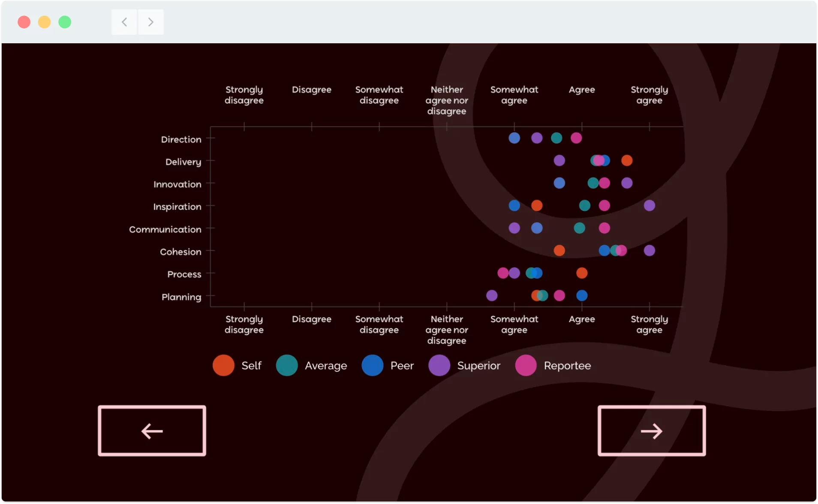Viewport: 818px width, 504px height.
Task: Click the Innovation category label
Action: pyautogui.click(x=177, y=184)
